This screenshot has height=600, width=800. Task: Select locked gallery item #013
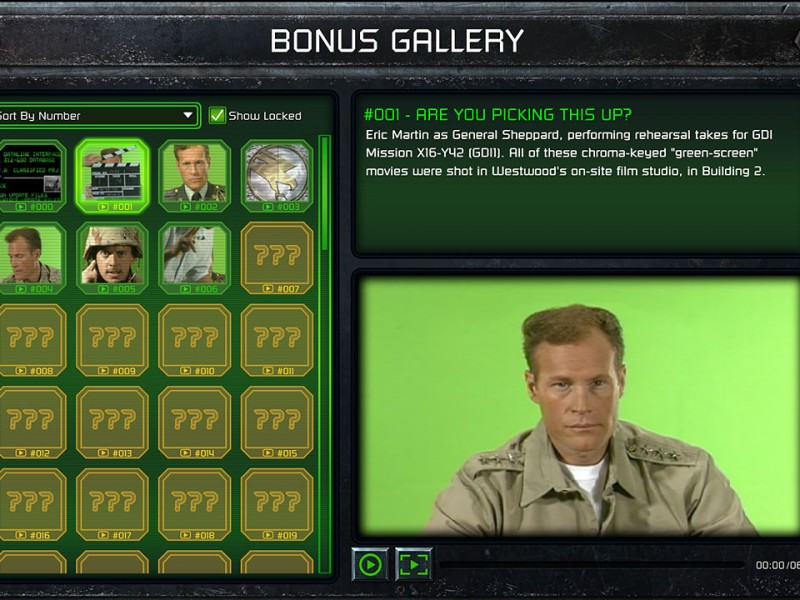pyautogui.click(x=112, y=422)
